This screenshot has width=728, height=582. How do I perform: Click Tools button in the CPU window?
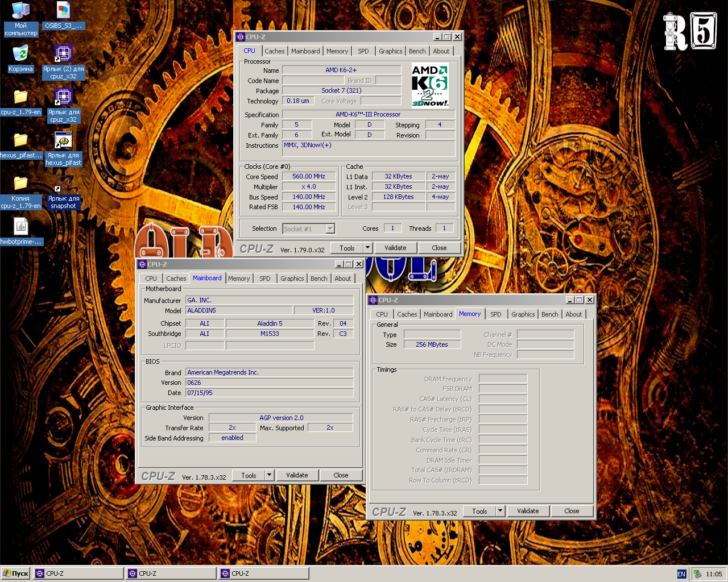click(x=347, y=248)
